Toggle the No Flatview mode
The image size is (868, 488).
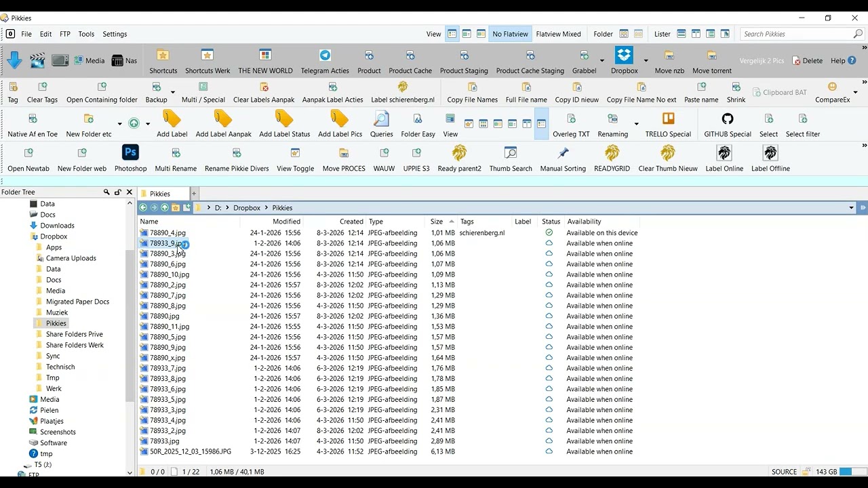(510, 34)
